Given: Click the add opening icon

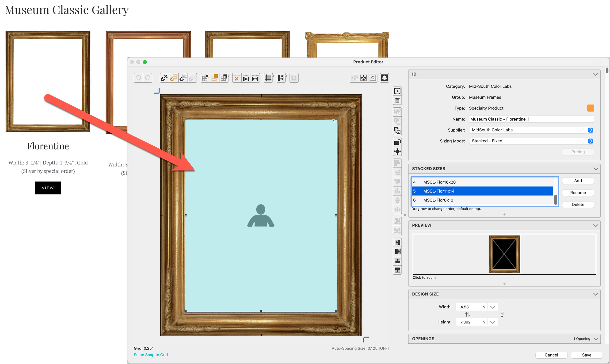Looking at the screenshot, I should click(397, 91).
